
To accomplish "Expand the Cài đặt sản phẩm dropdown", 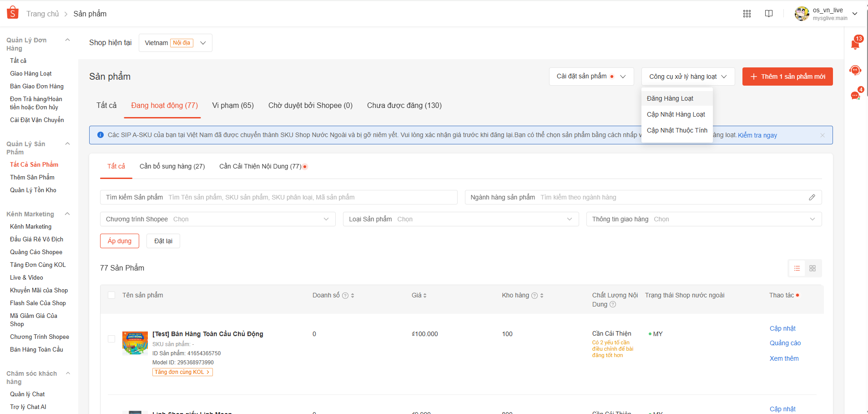I will (x=591, y=76).
